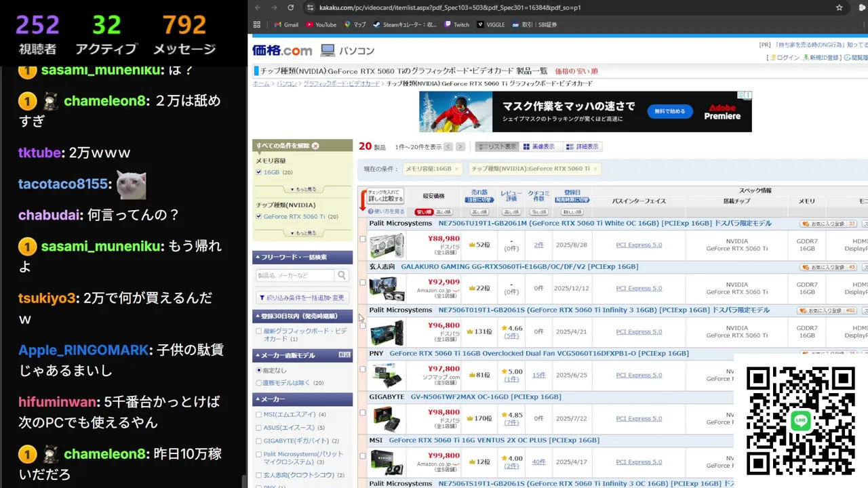The height and width of the screenshot is (488, 868).
Task: Open 絞り込み条件を一括追加・変更 filter button
Action: point(302,297)
